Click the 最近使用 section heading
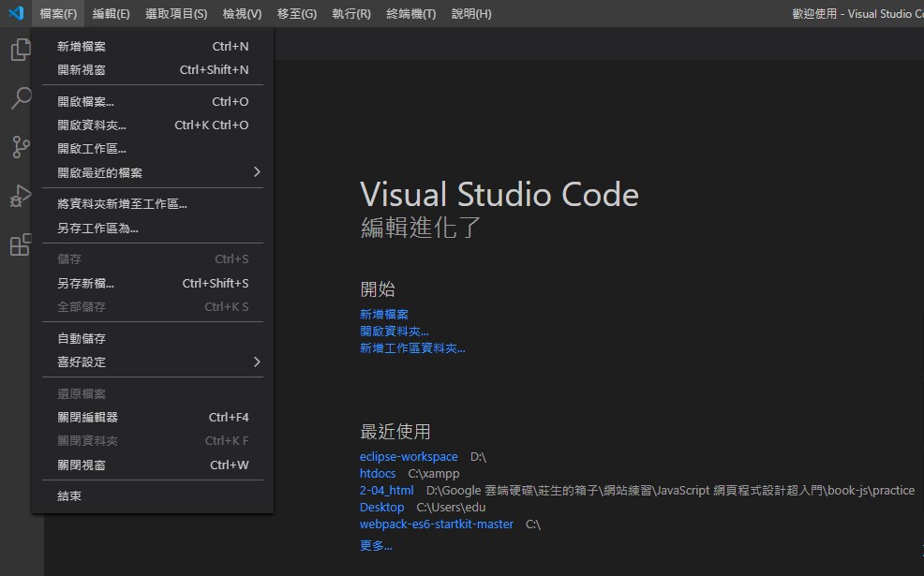Screen dimensions: 924x576 tap(395, 432)
